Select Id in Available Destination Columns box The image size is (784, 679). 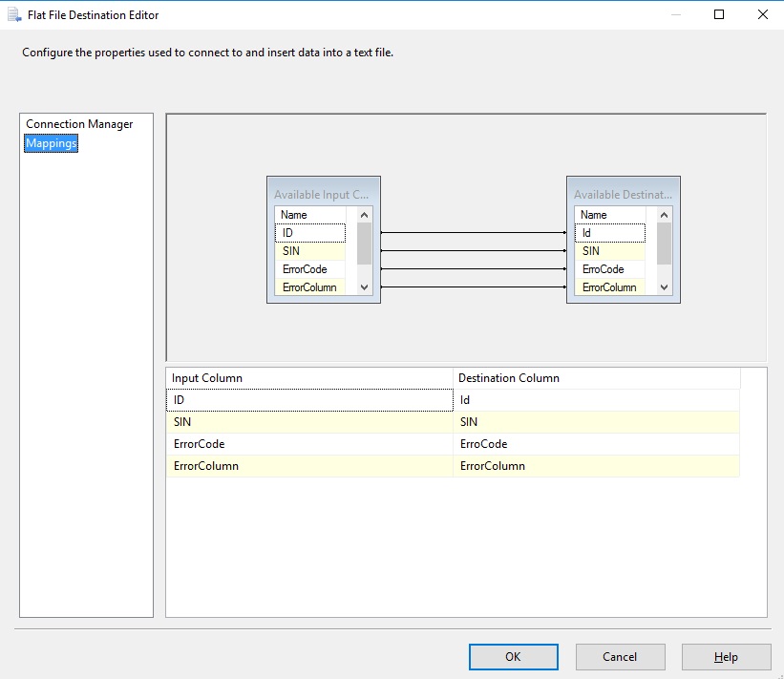610,233
